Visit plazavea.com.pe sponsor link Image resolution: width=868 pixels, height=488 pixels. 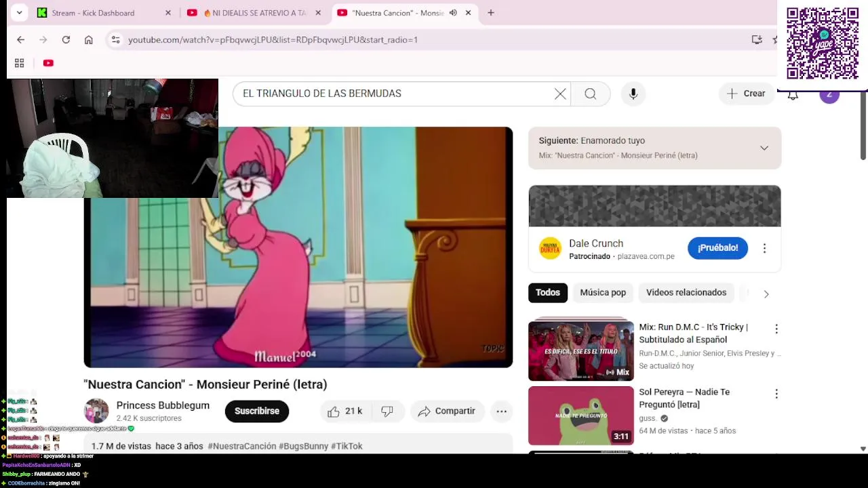coord(646,256)
